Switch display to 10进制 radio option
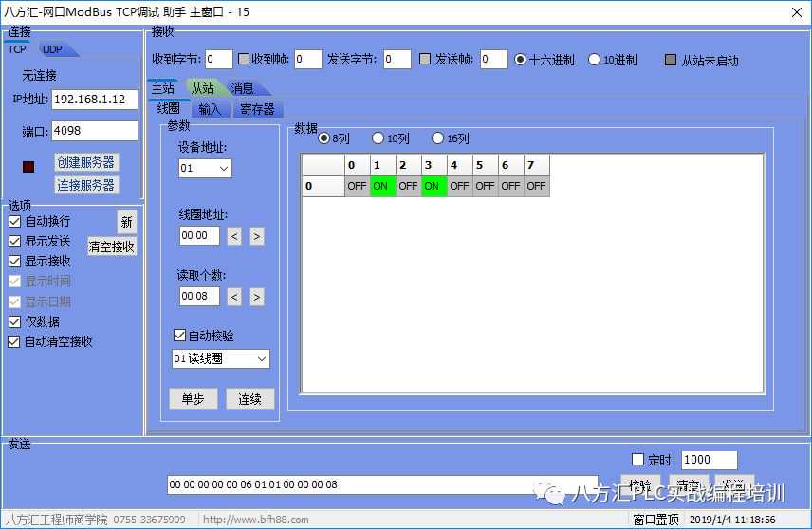 (595, 60)
